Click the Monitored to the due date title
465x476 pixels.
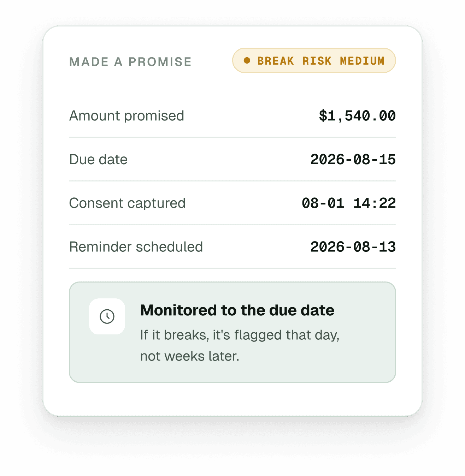[x=237, y=310]
